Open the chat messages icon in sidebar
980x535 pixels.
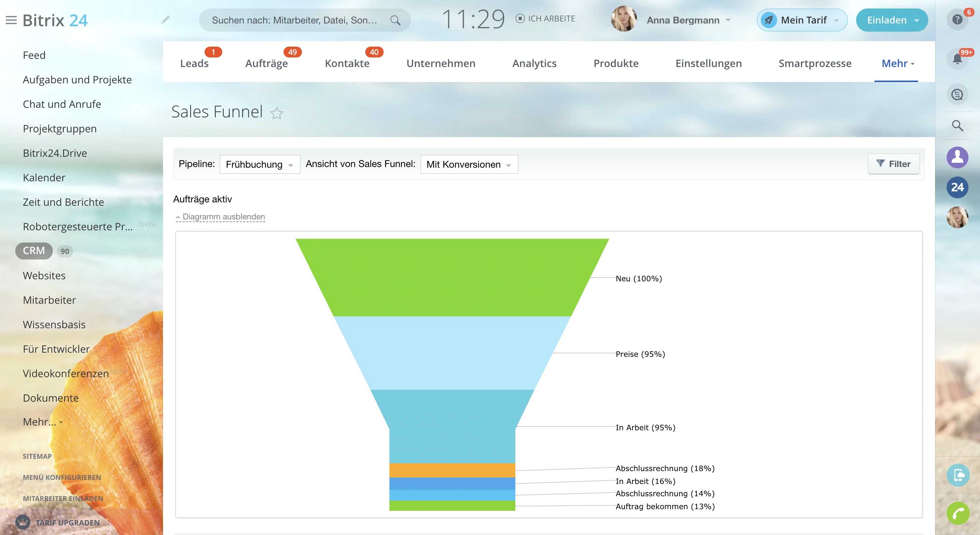957,94
